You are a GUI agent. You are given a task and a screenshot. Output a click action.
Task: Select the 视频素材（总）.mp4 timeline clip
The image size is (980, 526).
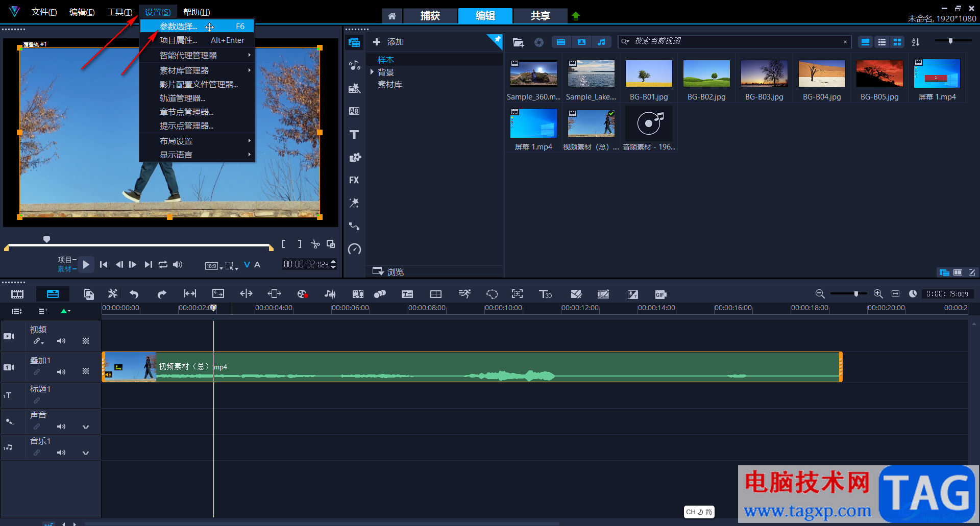[x=472, y=367]
